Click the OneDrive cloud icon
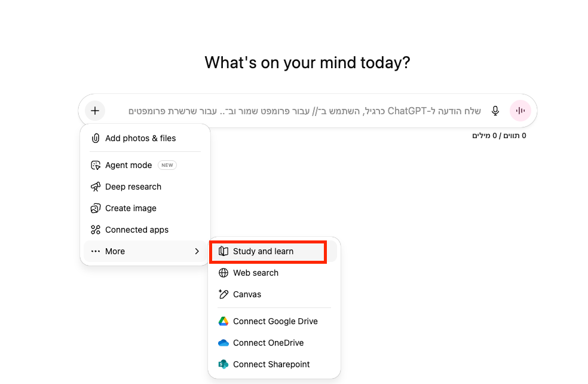This screenshot has width=588, height=384. (x=223, y=343)
